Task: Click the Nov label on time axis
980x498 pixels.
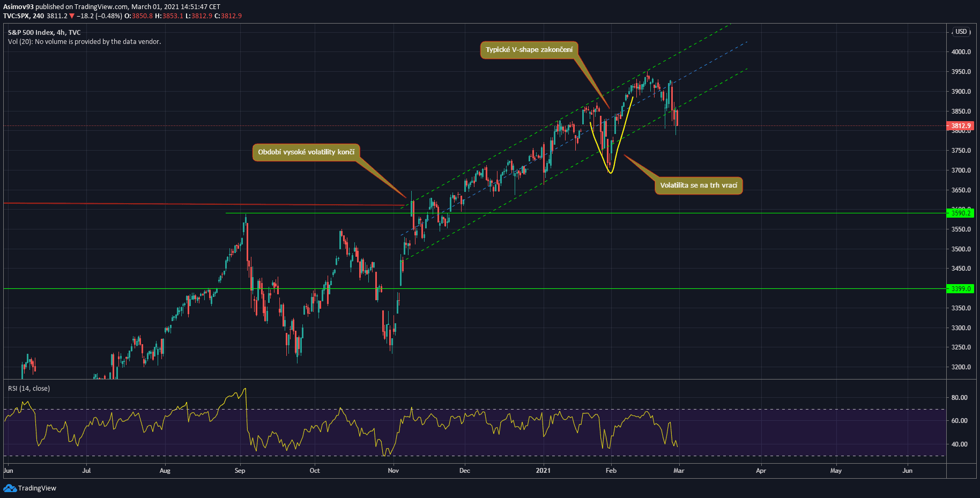Action: pos(393,471)
